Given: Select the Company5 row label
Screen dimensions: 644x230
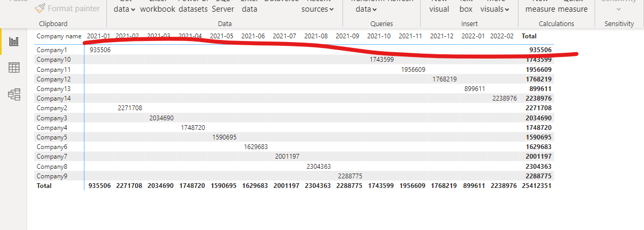Looking at the screenshot, I should click(x=52, y=137).
